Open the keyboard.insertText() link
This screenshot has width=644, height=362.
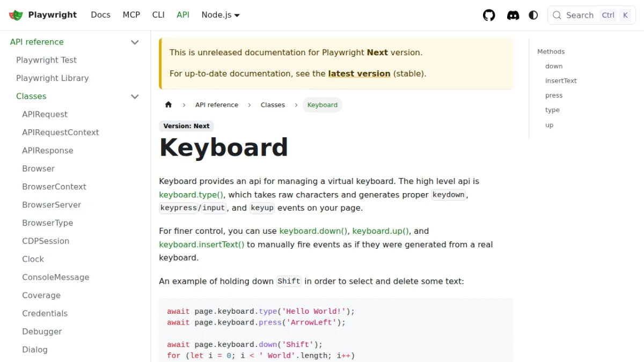pyautogui.click(x=202, y=245)
